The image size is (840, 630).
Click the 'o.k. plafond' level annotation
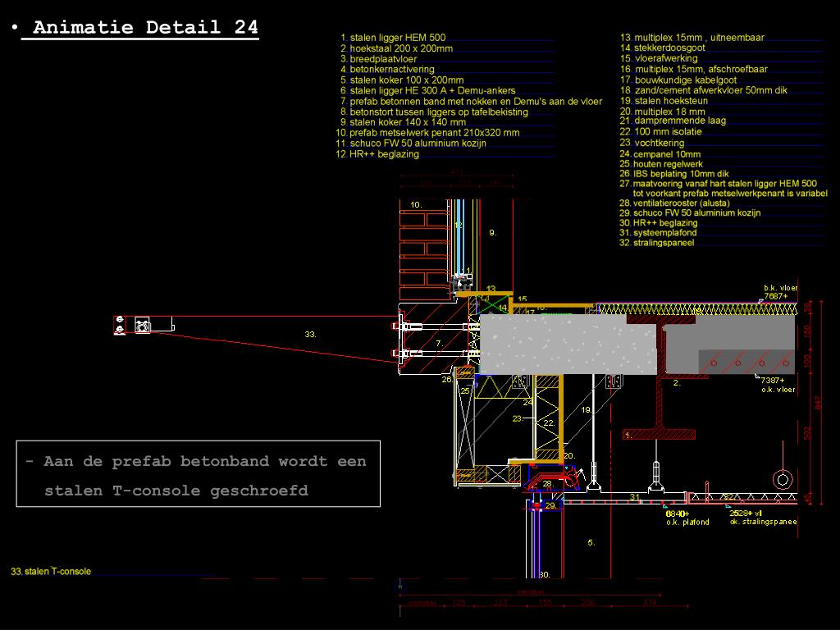click(687, 518)
